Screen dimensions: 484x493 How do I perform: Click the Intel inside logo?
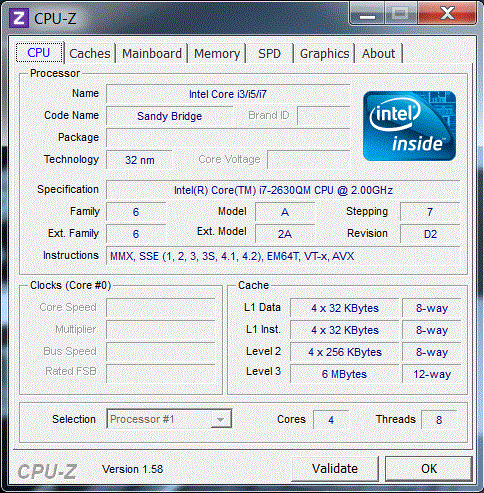[x=409, y=126]
